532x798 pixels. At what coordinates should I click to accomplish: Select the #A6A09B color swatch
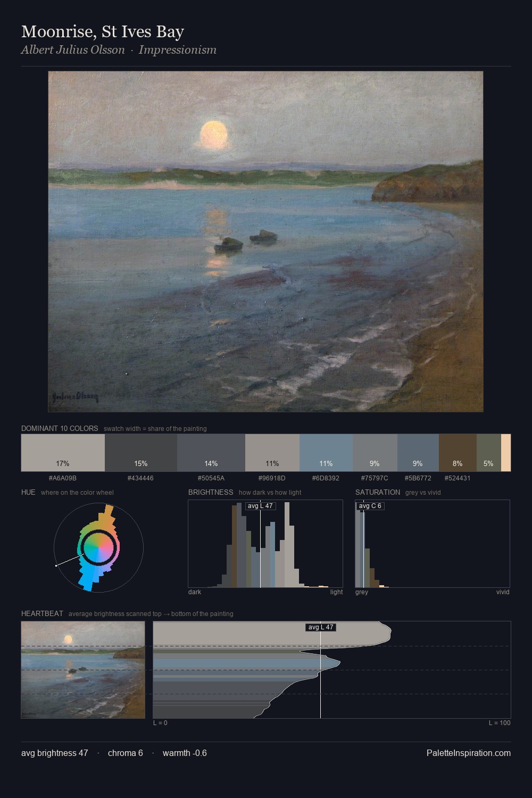(x=63, y=453)
